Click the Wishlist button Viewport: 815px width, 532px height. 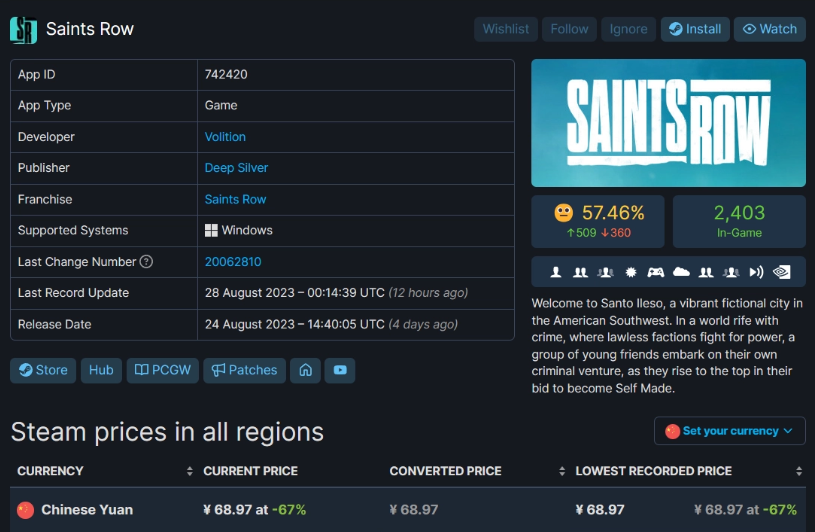point(506,29)
